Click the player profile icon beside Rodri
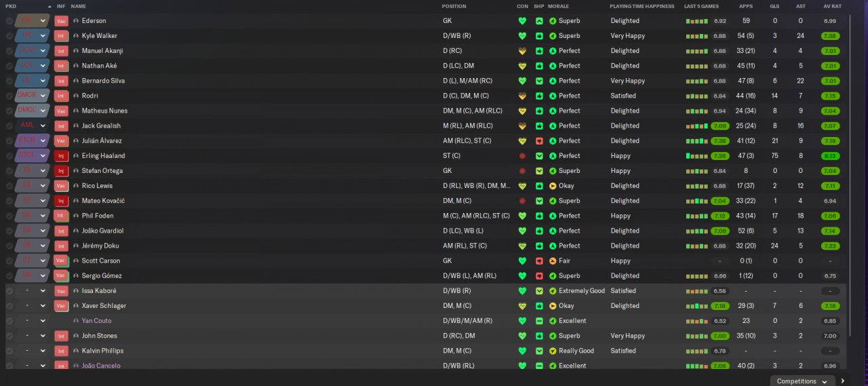Screen dimensions: 868x386 pyautogui.click(x=76, y=96)
